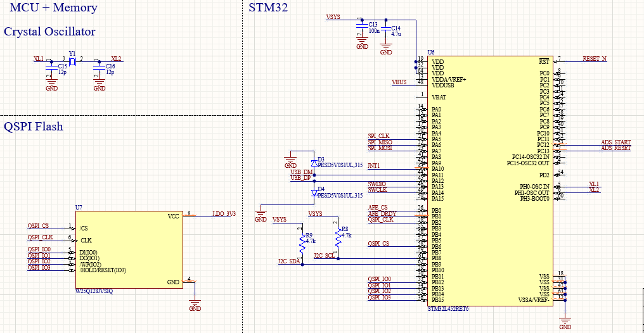This screenshot has width=644, height=333.
Task: Select resistor R9 symbol
Action: pyautogui.click(x=303, y=242)
